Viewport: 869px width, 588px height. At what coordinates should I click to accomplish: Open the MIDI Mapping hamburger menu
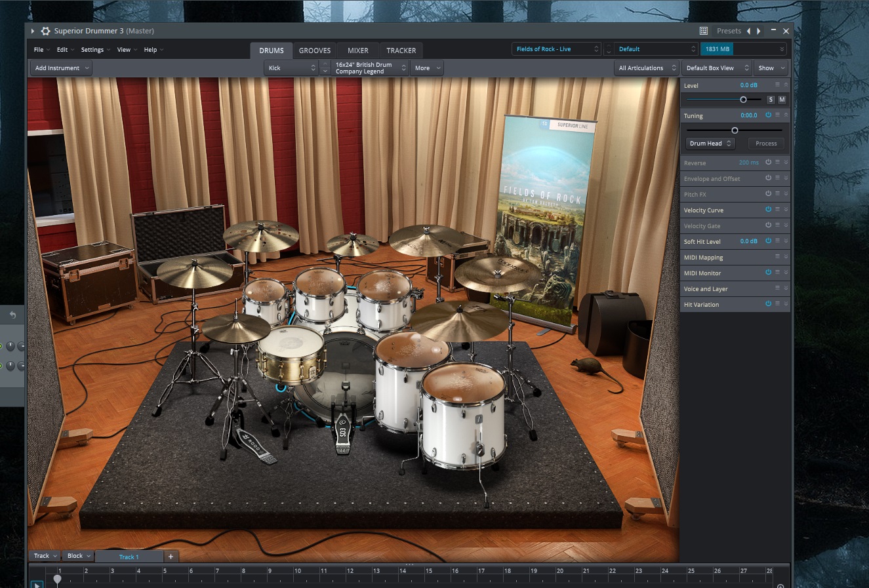click(x=777, y=257)
